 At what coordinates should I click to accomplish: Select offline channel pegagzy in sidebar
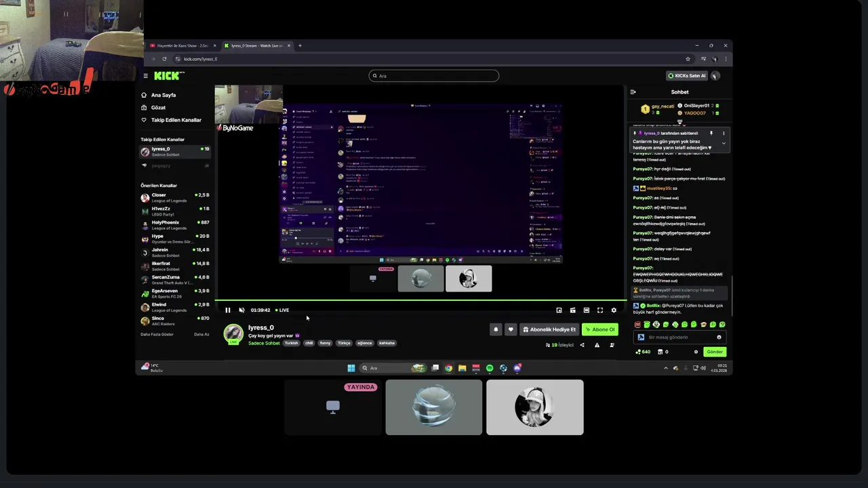(x=175, y=165)
